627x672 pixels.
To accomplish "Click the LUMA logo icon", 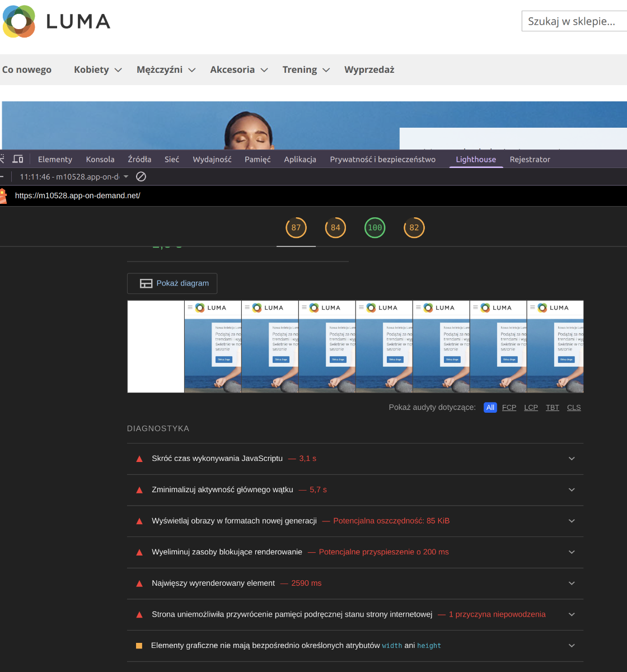I will pos(19,21).
